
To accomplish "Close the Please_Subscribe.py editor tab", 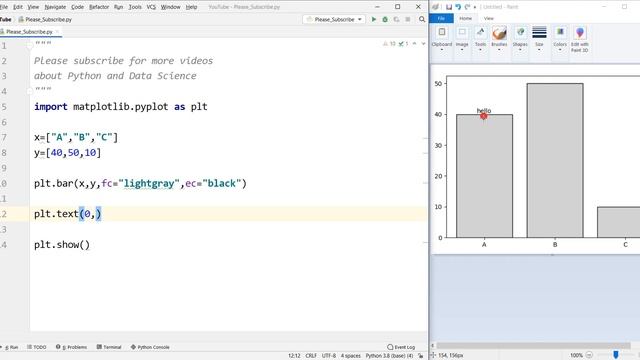I will tap(58, 31).
